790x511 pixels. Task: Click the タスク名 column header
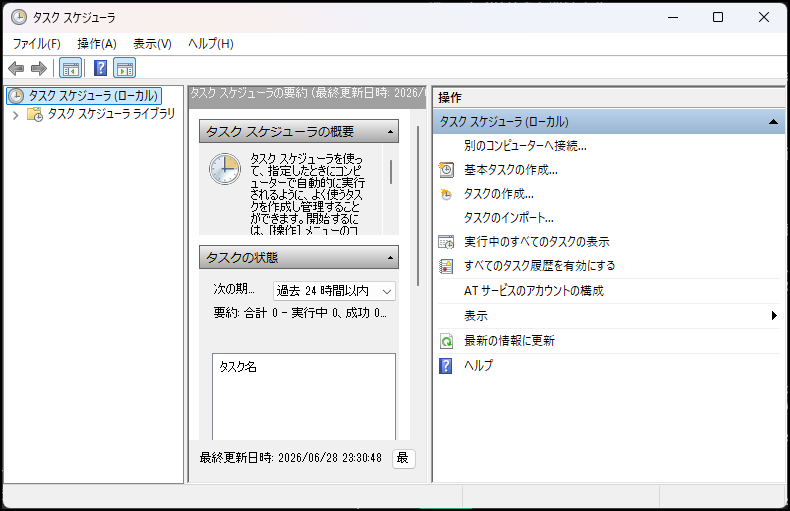(x=237, y=367)
